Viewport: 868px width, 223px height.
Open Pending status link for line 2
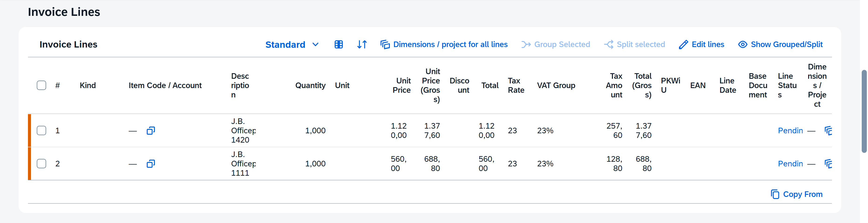tap(790, 164)
